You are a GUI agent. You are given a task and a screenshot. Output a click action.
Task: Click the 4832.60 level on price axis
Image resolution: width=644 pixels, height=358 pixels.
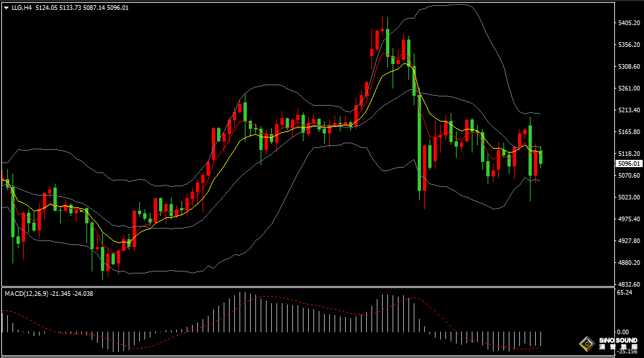pos(629,284)
